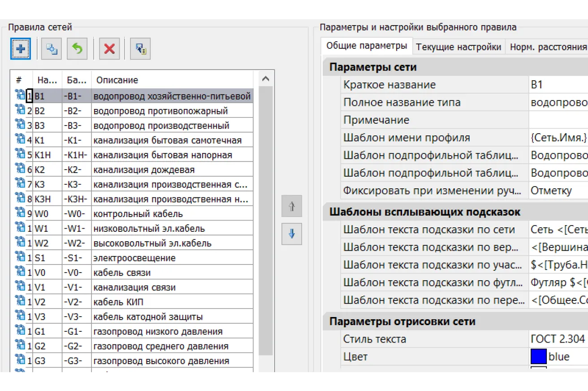Click the blue color swatch
This screenshot has width=588, height=391.
(538, 356)
